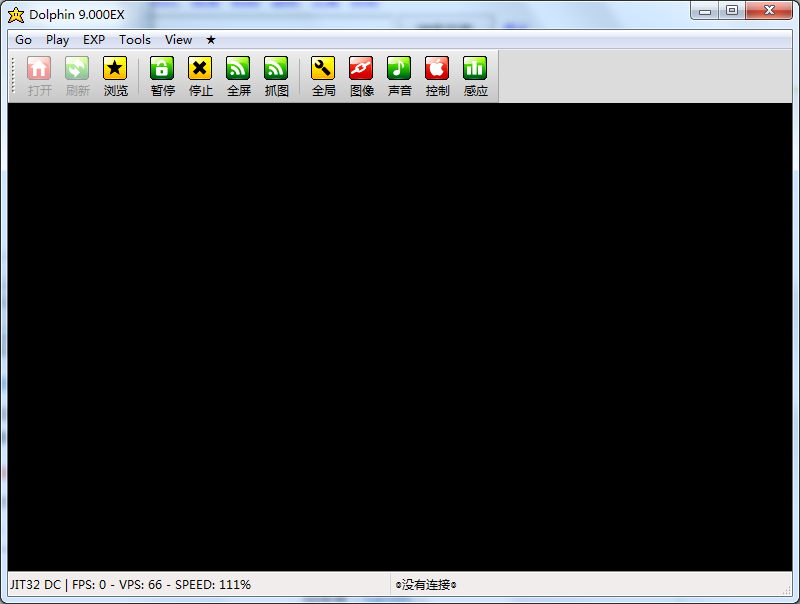
Task: Open the Play menu
Action: pos(57,40)
